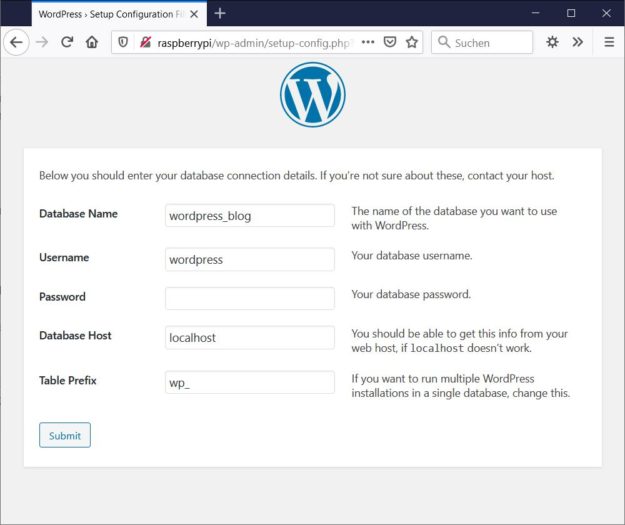
Task: Click into the empty Password field
Action: point(250,298)
